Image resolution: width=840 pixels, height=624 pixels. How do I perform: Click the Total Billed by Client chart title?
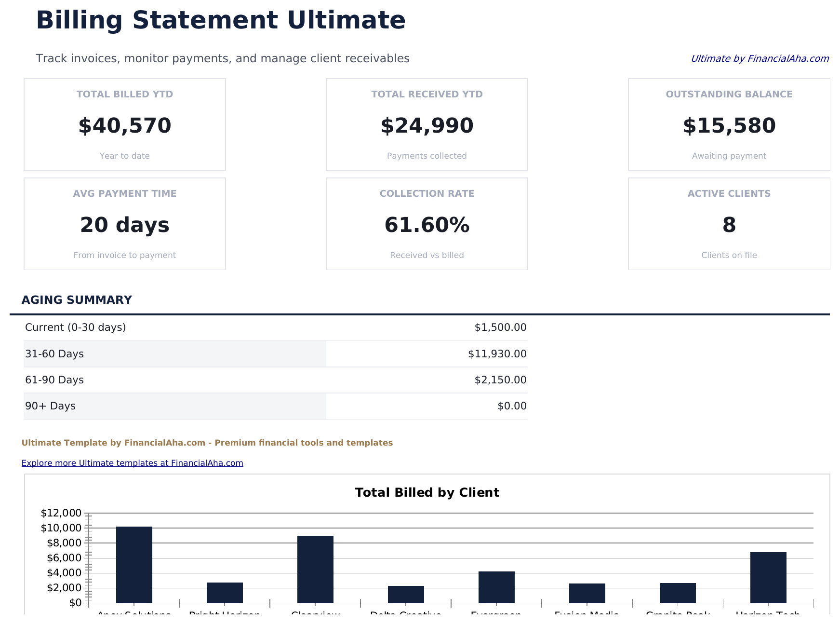(x=427, y=492)
